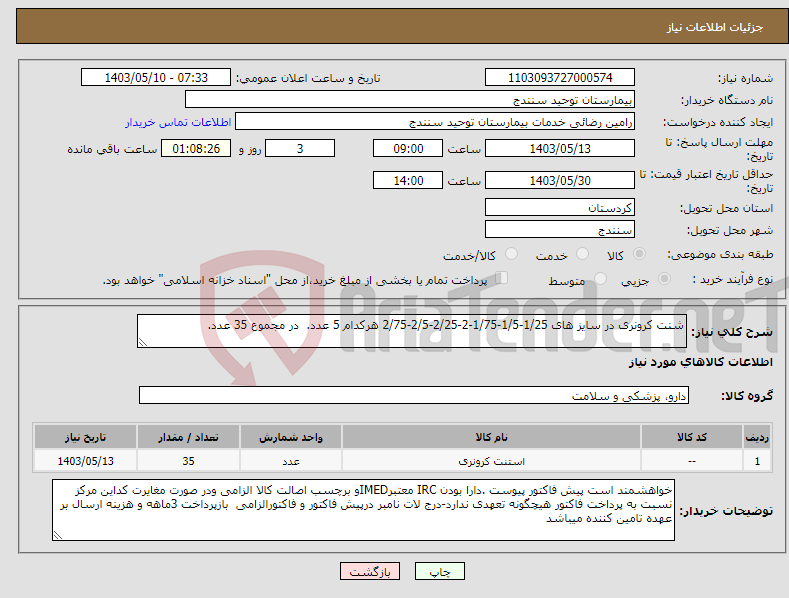This screenshot has width=789, height=598.
Task: Click the ردیف column header
Action: click(757, 437)
